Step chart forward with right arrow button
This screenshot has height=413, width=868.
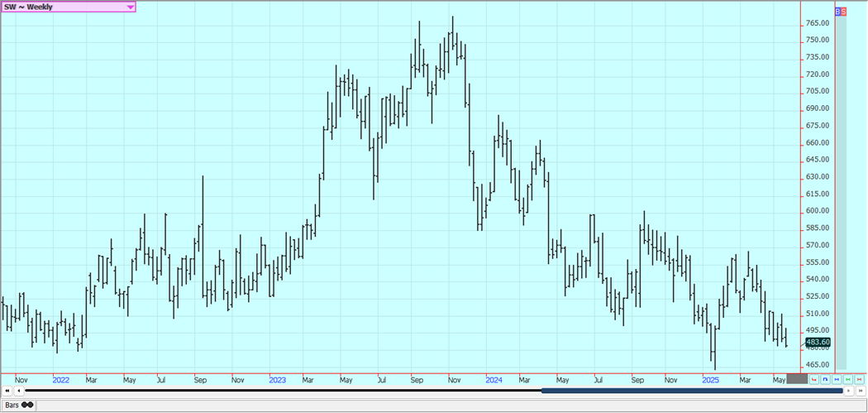tap(849, 391)
